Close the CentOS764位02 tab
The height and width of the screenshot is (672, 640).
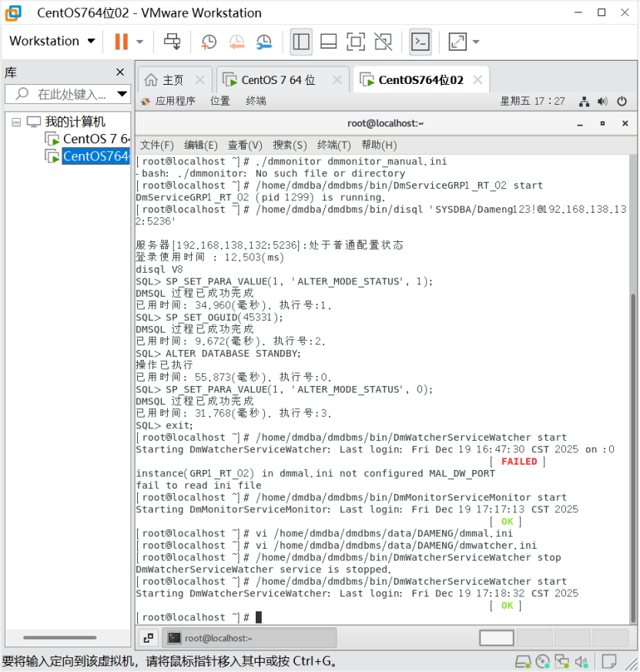[477, 79]
